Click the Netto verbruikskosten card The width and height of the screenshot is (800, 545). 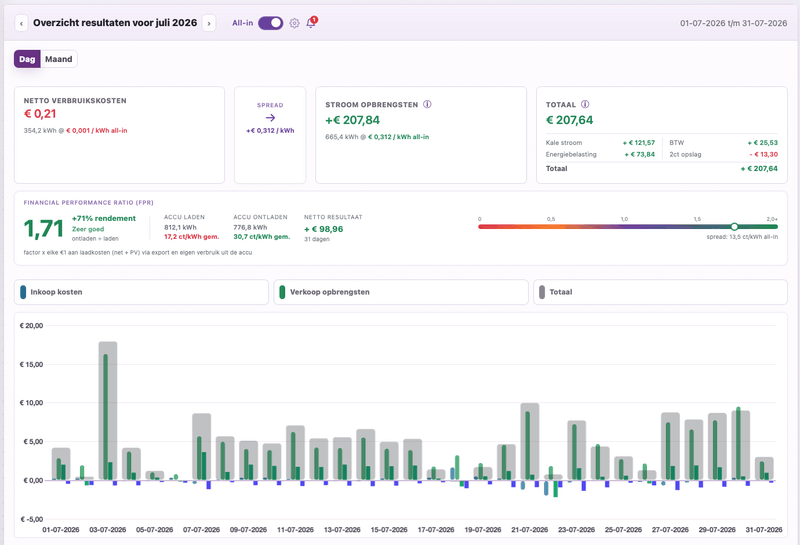click(119, 135)
